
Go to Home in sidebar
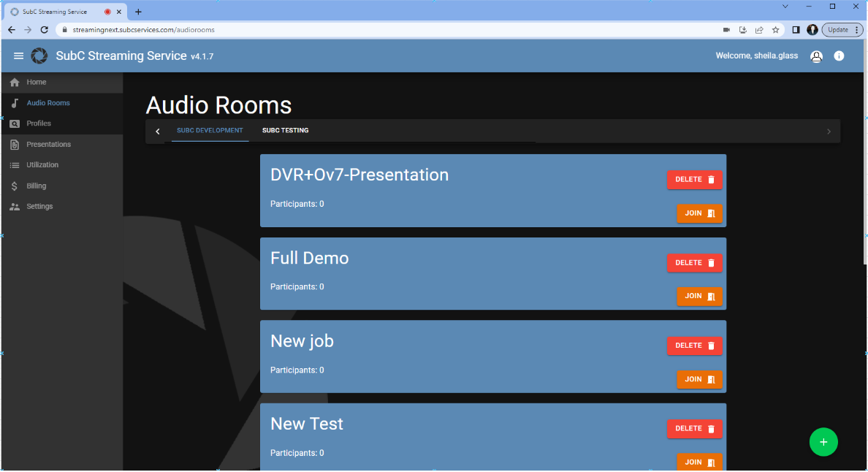(x=37, y=83)
